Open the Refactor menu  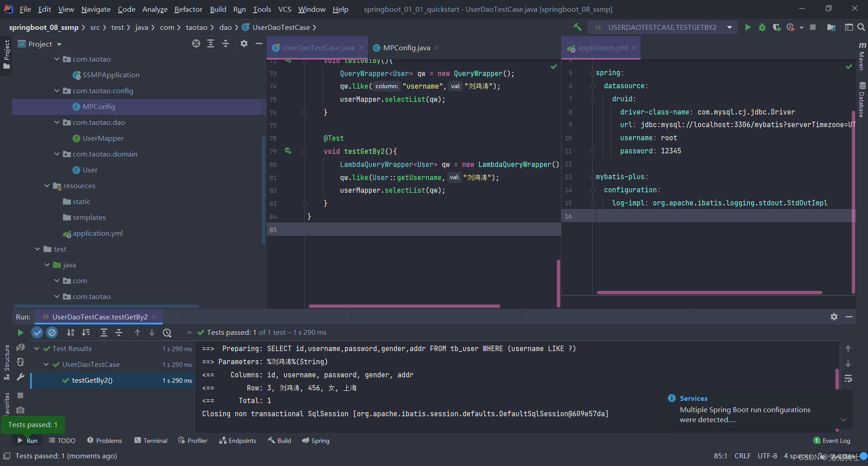pyautogui.click(x=188, y=9)
